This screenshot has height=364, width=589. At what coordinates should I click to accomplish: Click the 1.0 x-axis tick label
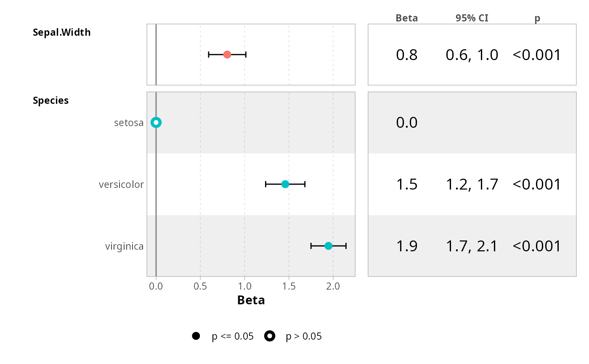(244, 286)
